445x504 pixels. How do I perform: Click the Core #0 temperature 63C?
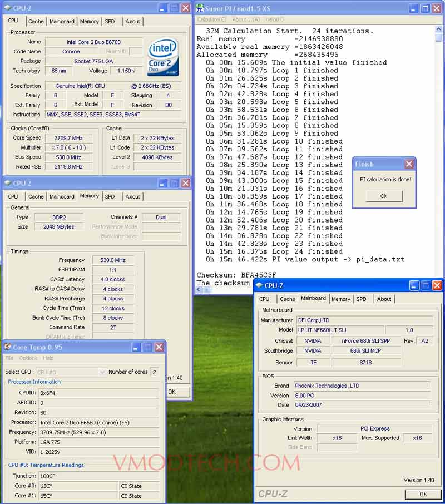78,486
